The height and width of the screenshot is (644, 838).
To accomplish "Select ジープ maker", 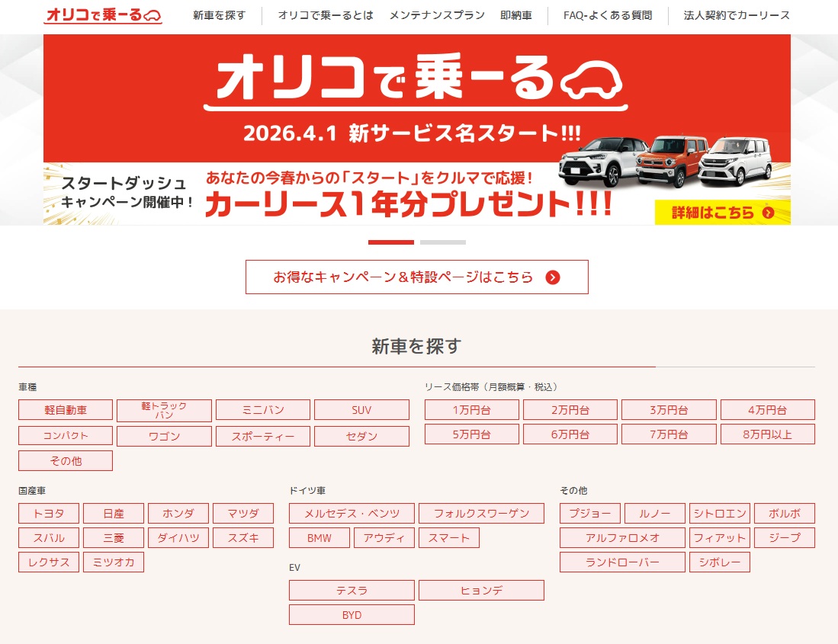I will [x=785, y=538].
